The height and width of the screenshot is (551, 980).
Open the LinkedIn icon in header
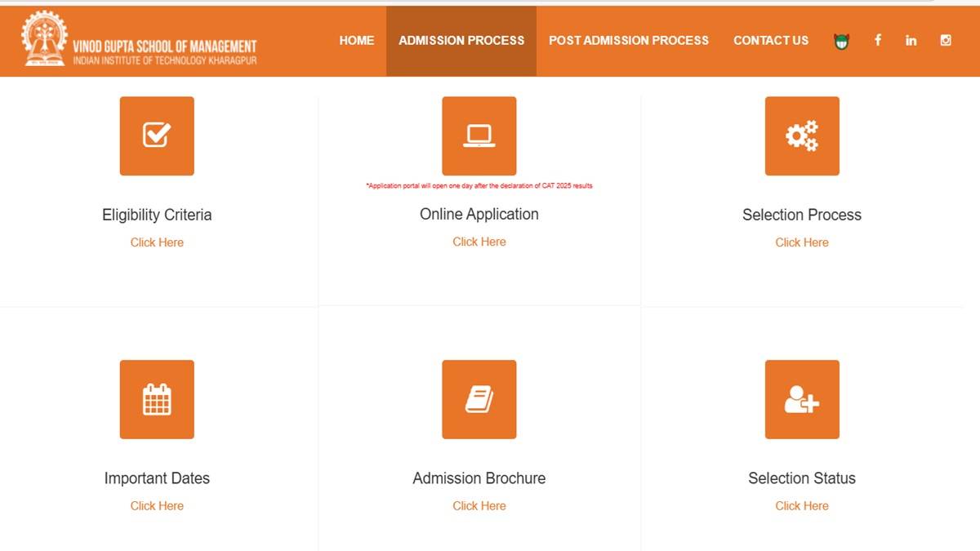[911, 40]
